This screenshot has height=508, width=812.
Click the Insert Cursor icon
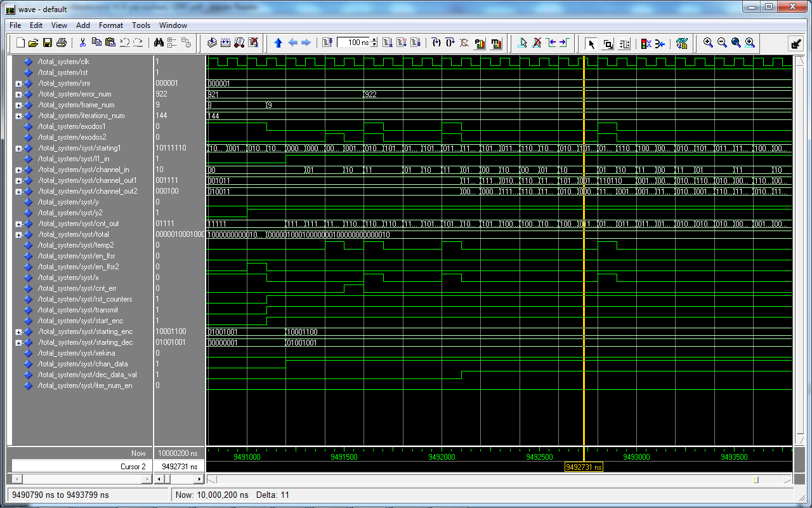coord(523,43)
